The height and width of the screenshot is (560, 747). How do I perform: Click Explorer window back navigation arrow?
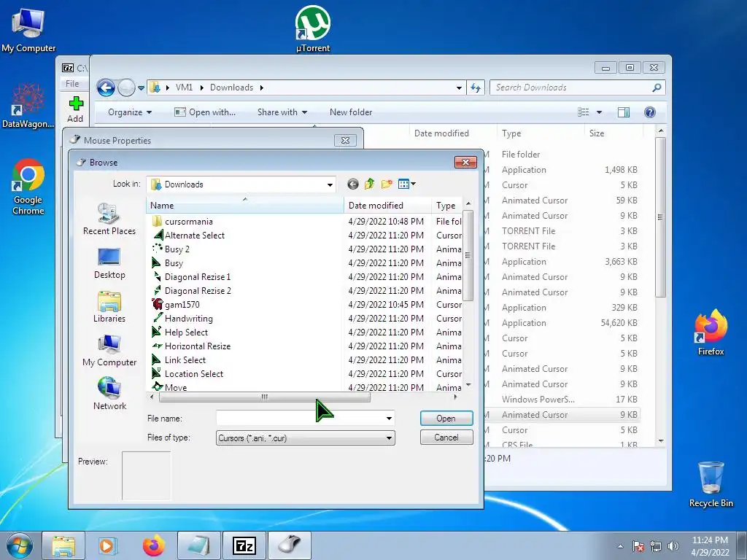106,87
